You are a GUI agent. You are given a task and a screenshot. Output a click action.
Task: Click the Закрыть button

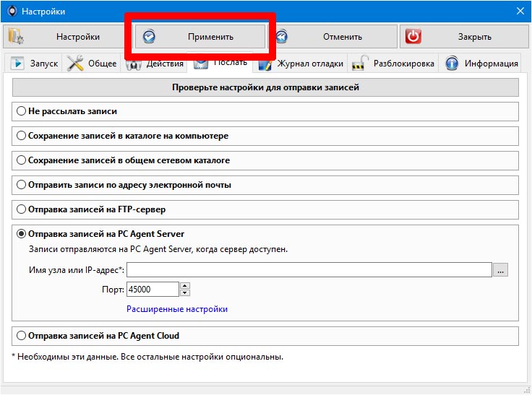coord(464,37)
